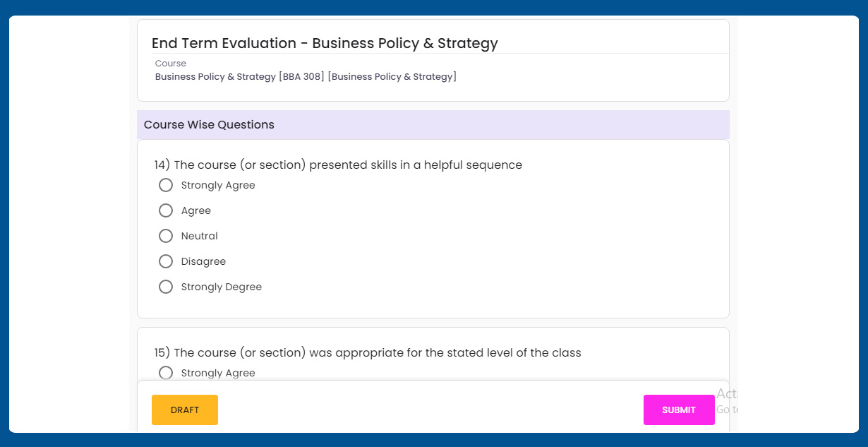Click the Disagree label text in question 14
Image resolution: width=868 pixels, height=447 pixels.
203,261
